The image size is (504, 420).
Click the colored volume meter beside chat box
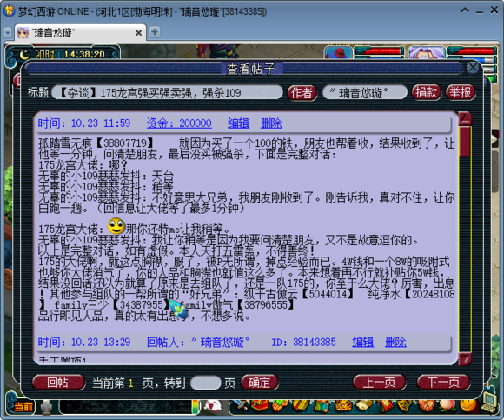click(196, 407)
